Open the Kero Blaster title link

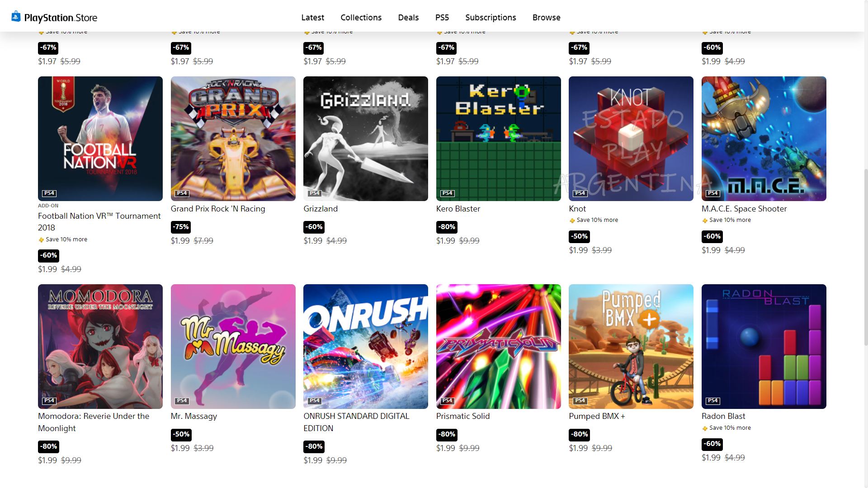[458, 209]
